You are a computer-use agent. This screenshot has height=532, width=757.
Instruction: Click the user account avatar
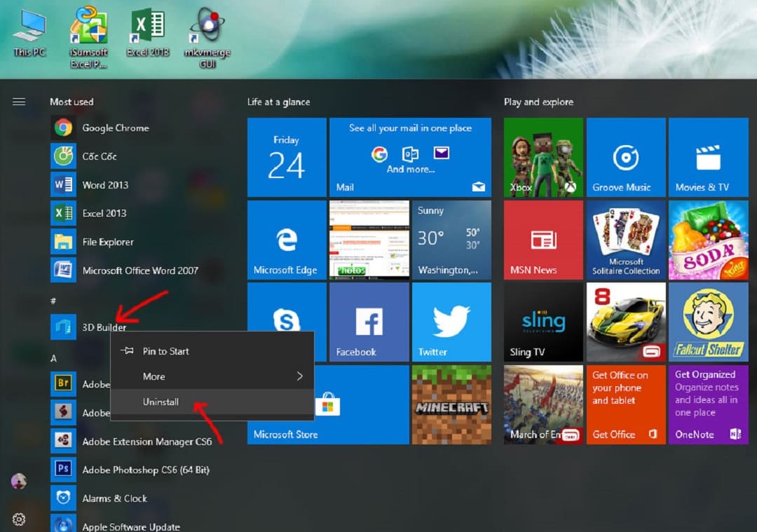[x=19, y=482]
